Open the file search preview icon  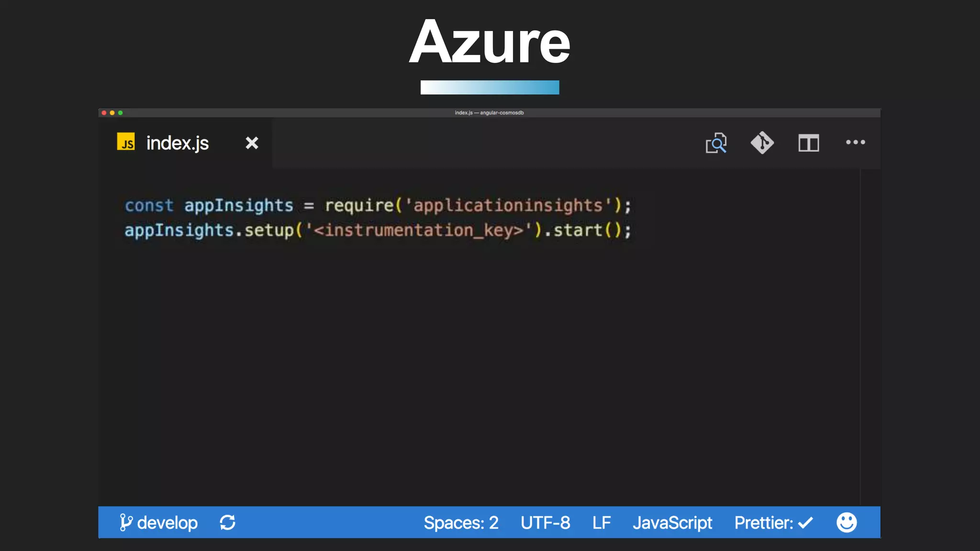click(716, 143)
